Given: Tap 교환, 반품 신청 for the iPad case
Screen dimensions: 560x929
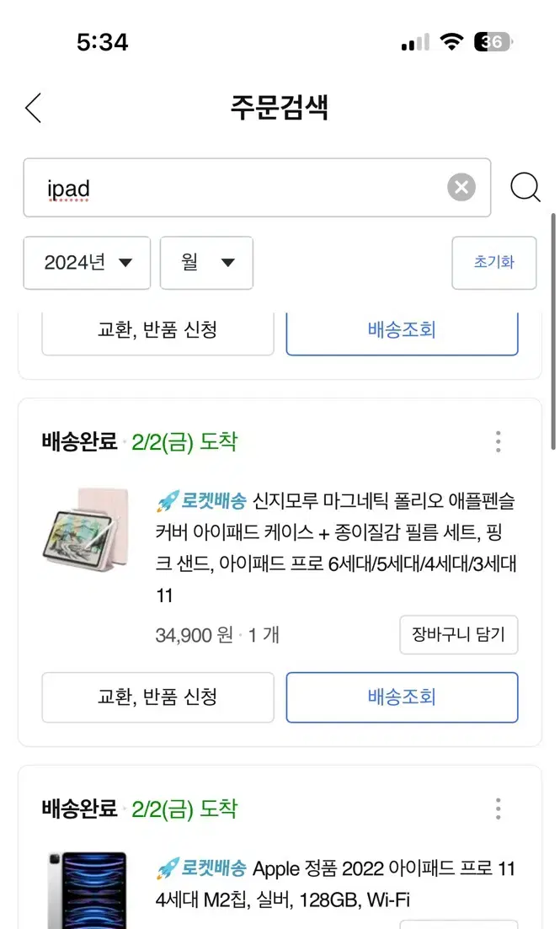Looking at the screenshot, I should (157, 697).
